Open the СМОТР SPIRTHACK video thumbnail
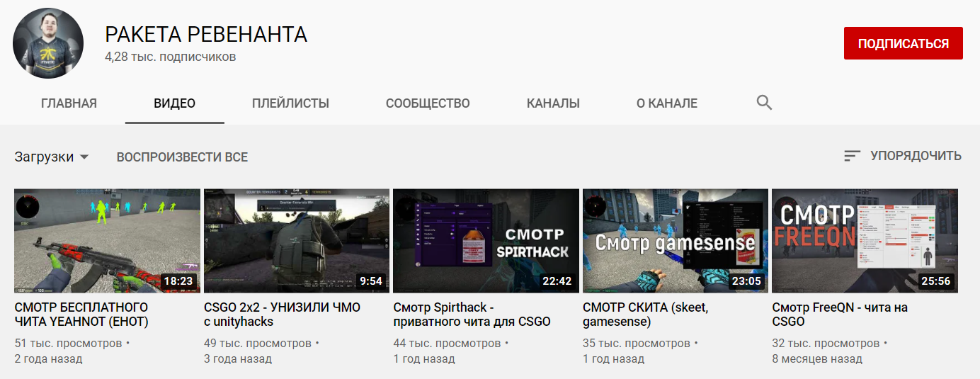 coord(486,241)
